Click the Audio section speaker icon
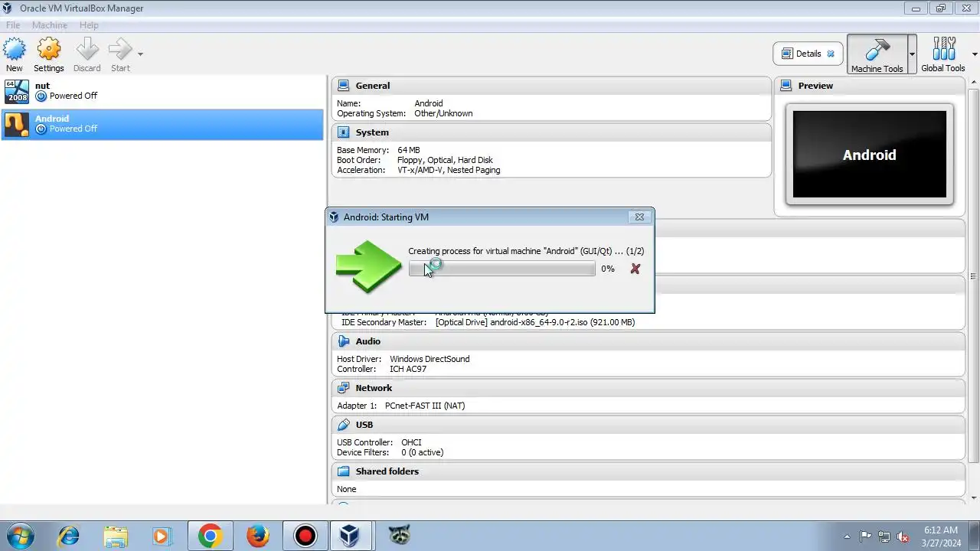This screenshot has width=980, height=551. coord(344,341)
